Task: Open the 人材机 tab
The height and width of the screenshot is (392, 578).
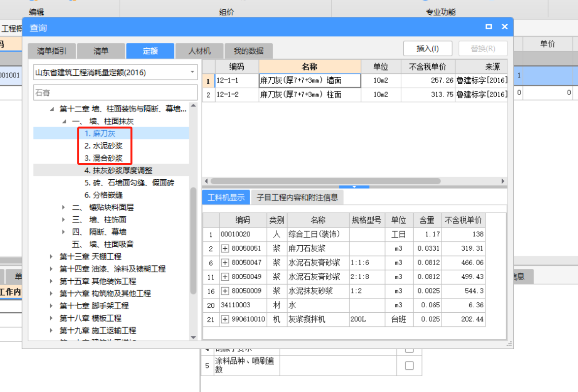Action: click(199, 51)
